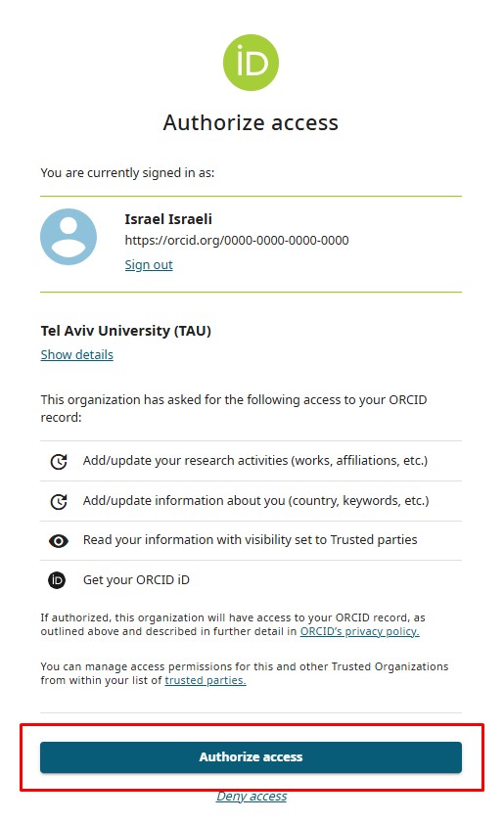Click the update icon beside country, keywords

(x=59, y=502)
